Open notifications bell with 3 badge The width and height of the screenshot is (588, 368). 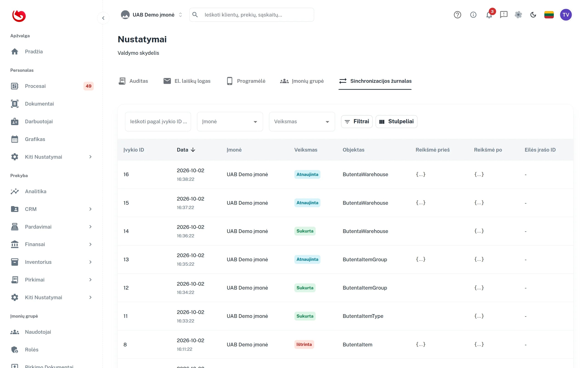pyautogui.click(x=489, y=15)
